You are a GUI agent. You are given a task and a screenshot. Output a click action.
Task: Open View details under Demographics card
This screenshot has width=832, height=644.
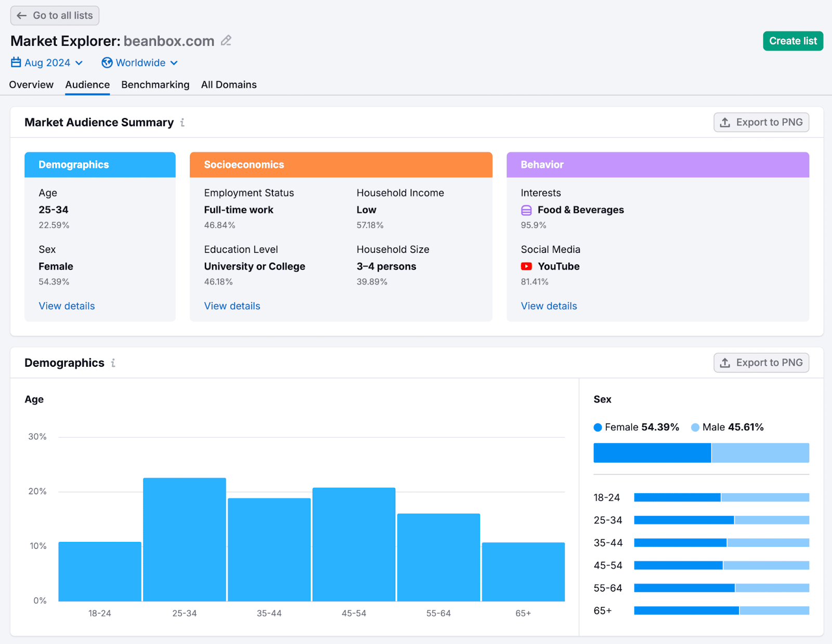coord(67,306)
